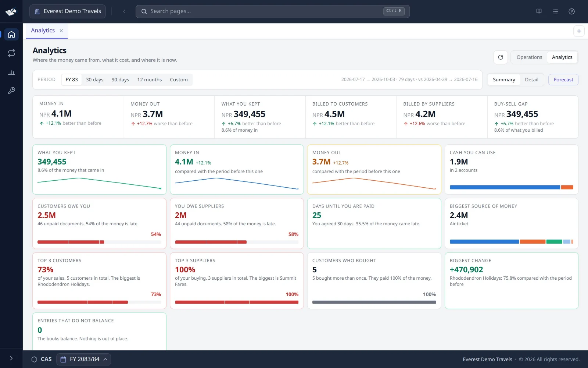Click the Buy-Sell Gap metric
This screenshot has width=588, height=368.
(533, 117)
